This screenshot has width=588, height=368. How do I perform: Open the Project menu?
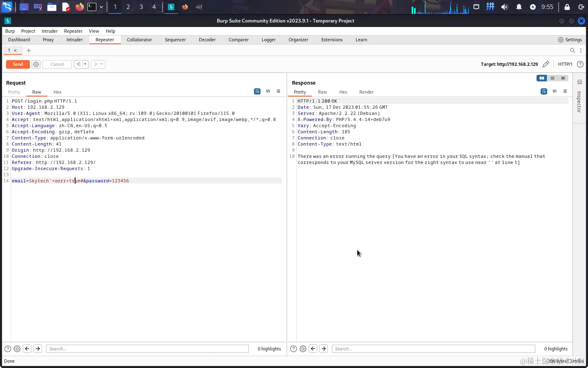(x=28, y=31)
